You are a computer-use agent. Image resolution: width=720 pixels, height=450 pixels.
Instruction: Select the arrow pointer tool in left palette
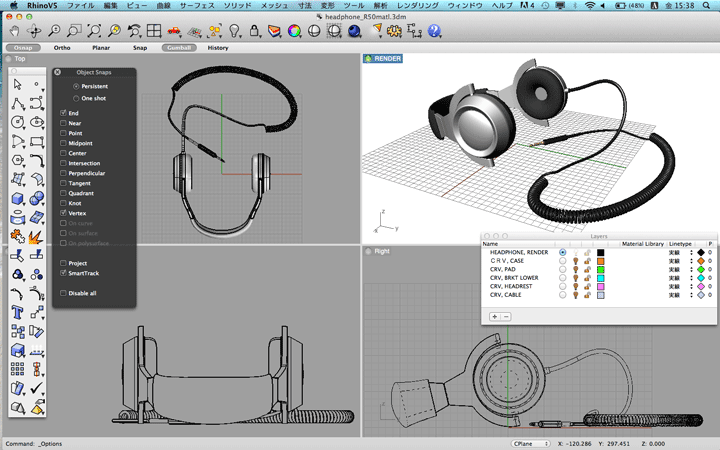pyautogui.click(x=18, y=85)
